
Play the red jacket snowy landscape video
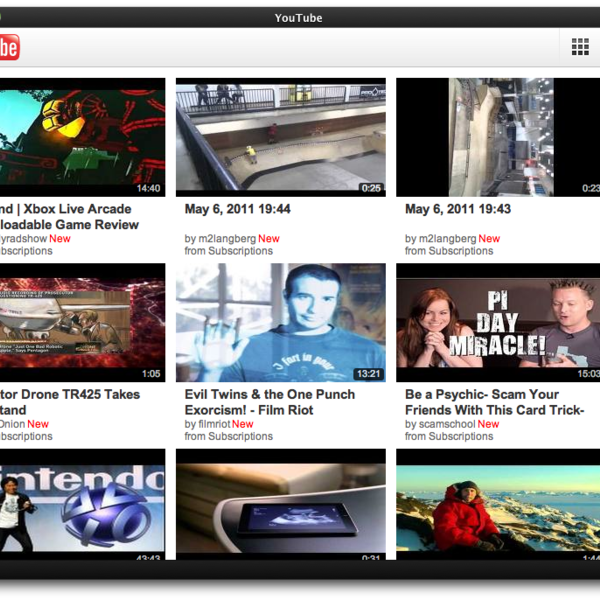point(499,505)
